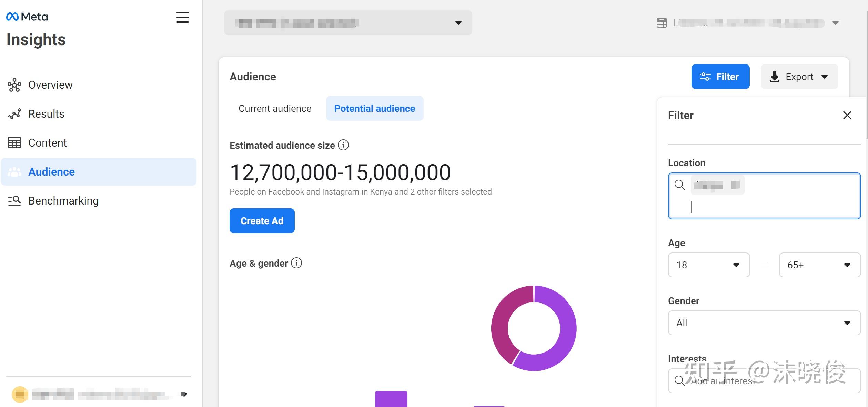Collapse sidebar with hamburger menu icon

pos(182,17)
